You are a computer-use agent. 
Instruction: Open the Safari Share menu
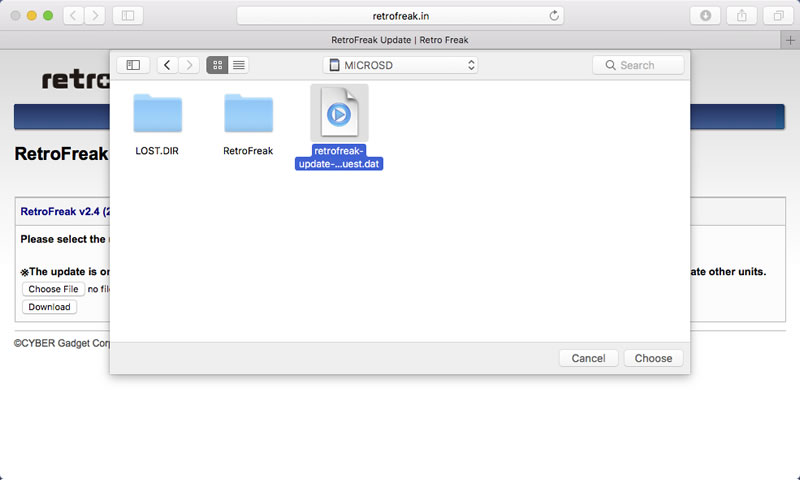tap(741, 16)
